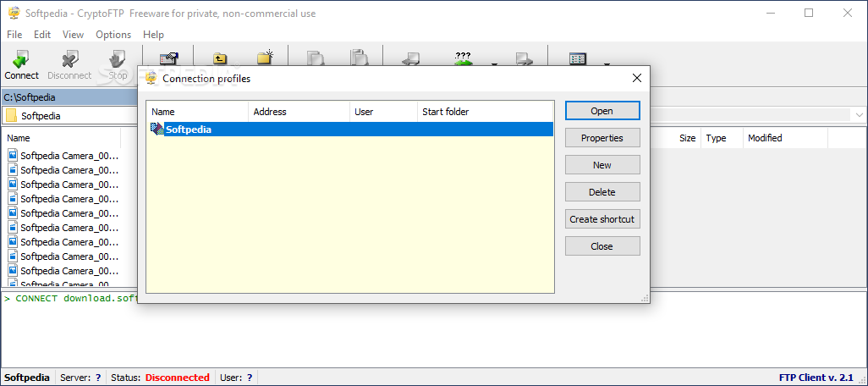Viewport: 868px width, 386px height.
Task: Open the Help menu
Action: click(x=153, y=35)
